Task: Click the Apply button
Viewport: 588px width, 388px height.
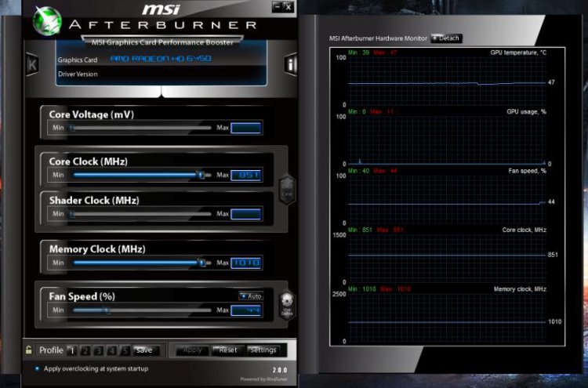Action: click(x=192, y=350)
